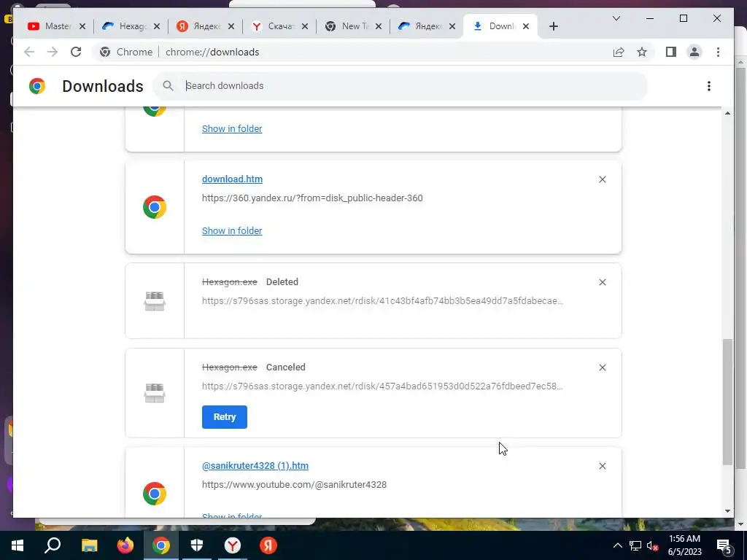The width and height of the screenshot is (747, 560).
Task: Open @sanikruter4328 (1).htm file link
Action: click(255, 466)
